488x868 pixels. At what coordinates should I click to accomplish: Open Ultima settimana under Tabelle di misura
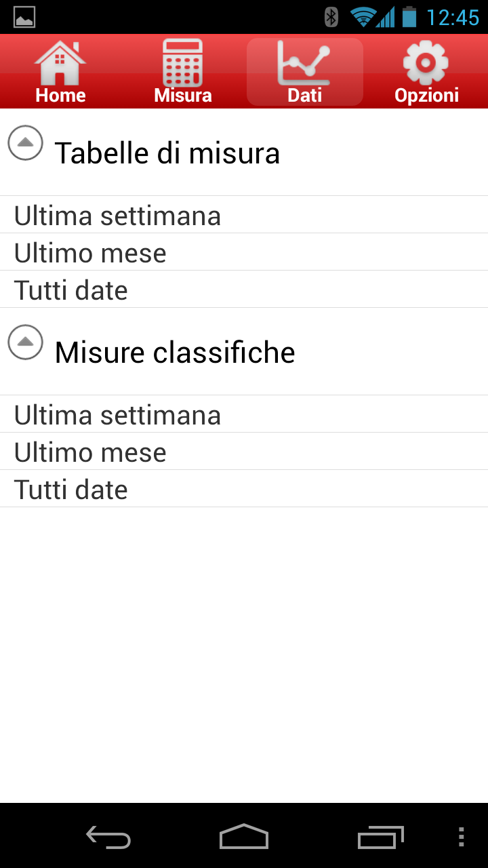(244, 215)
